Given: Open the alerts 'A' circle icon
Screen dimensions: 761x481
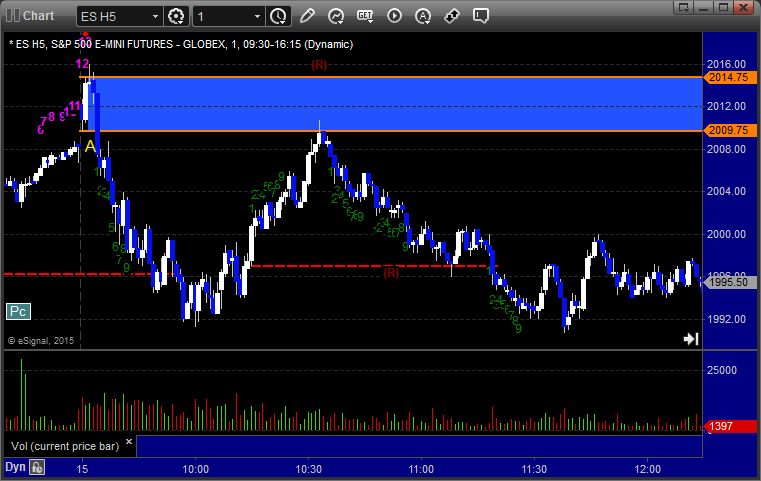Looking at the screenshot, I should [423, 17].
